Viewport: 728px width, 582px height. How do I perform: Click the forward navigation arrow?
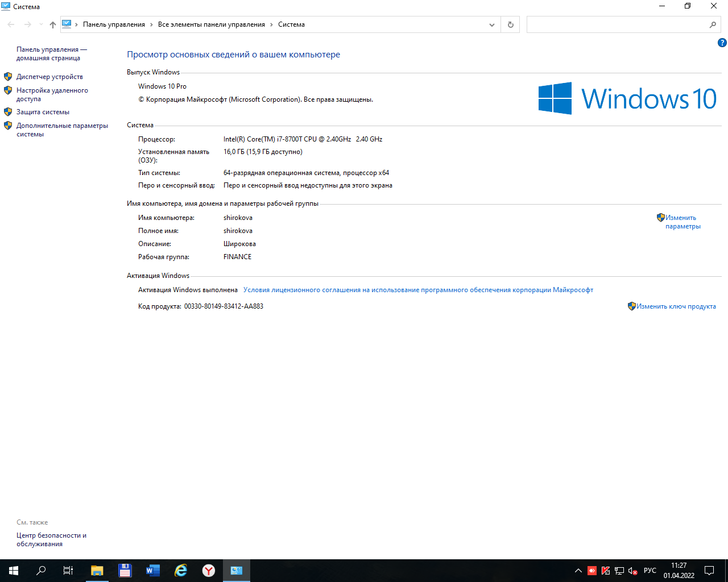click(27, 24)
